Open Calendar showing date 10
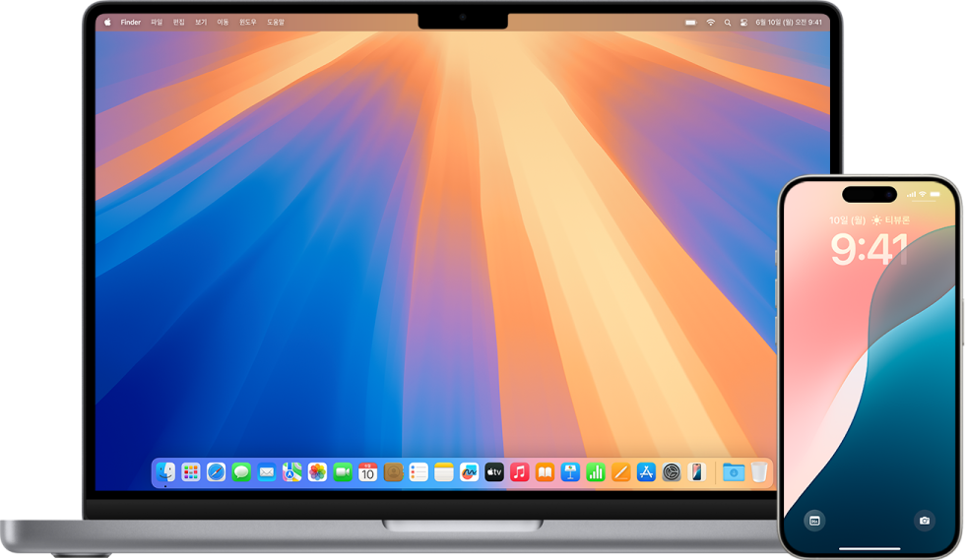 tap(367, 472)
